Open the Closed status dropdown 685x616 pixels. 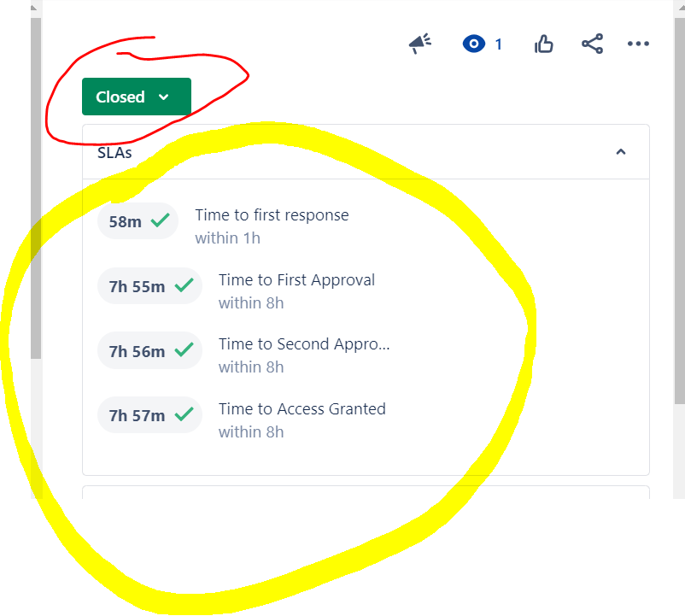137,97
